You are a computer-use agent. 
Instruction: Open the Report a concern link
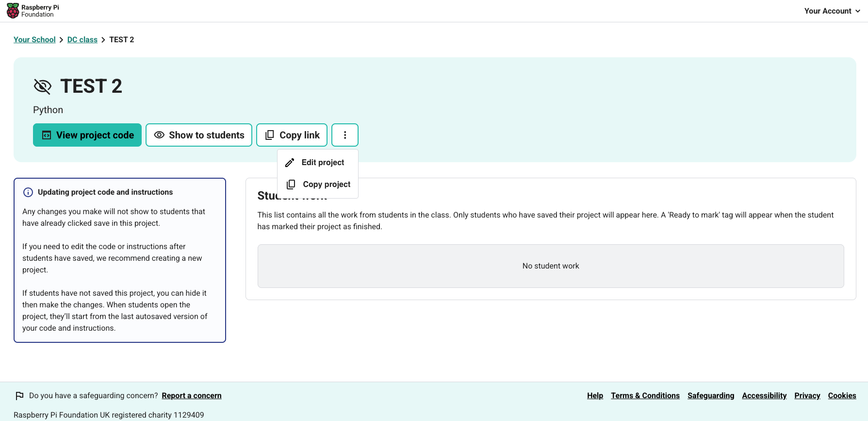click(x=192, y=396)
